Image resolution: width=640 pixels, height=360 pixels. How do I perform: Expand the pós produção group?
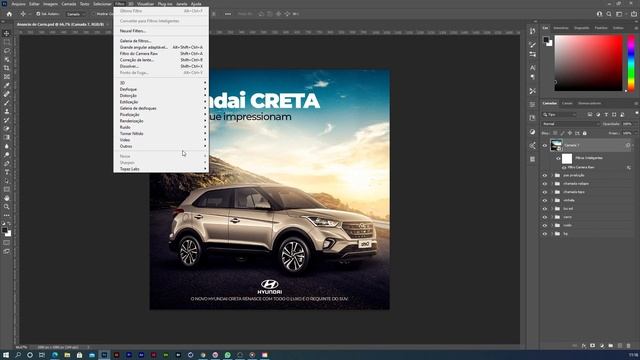552,176
